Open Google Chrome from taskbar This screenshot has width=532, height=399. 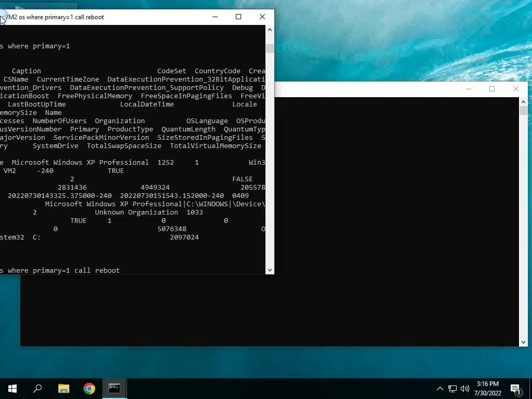89,389
